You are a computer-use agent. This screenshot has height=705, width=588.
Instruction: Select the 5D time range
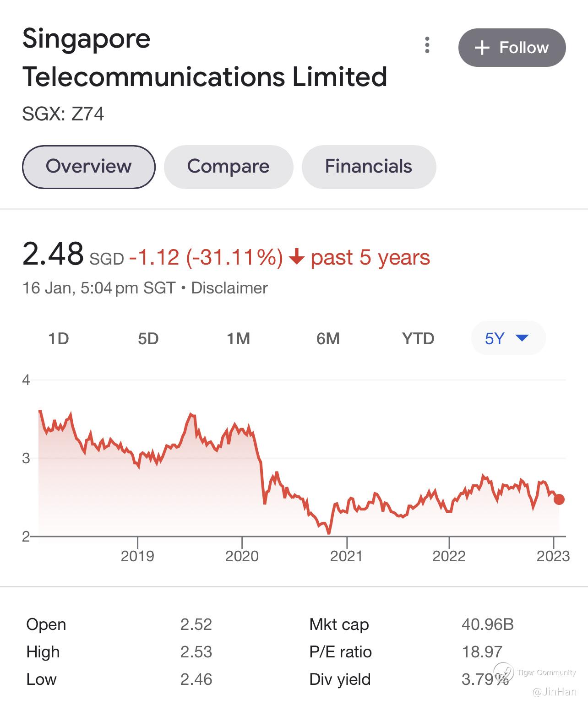tap(148, 339)
